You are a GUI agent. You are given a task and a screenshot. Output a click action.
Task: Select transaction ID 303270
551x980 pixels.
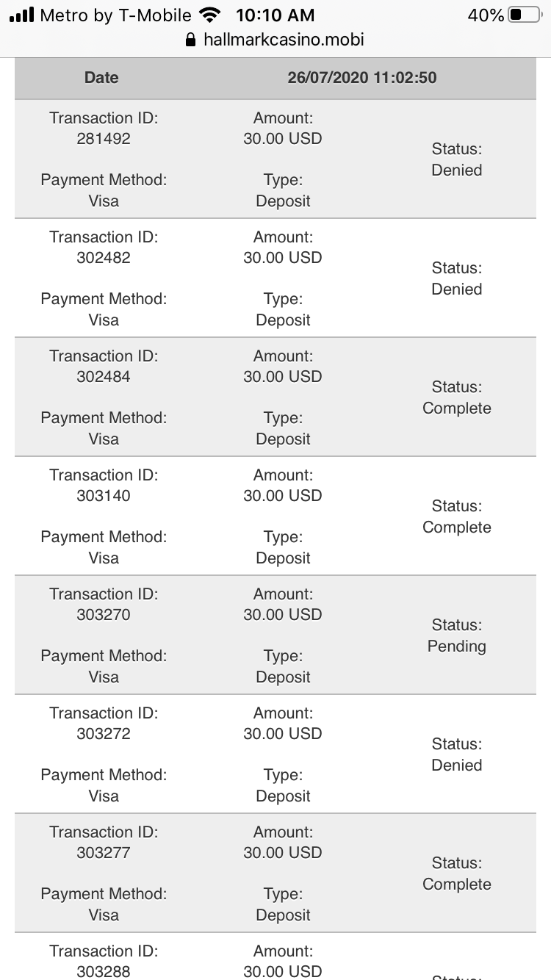[104, 615]
